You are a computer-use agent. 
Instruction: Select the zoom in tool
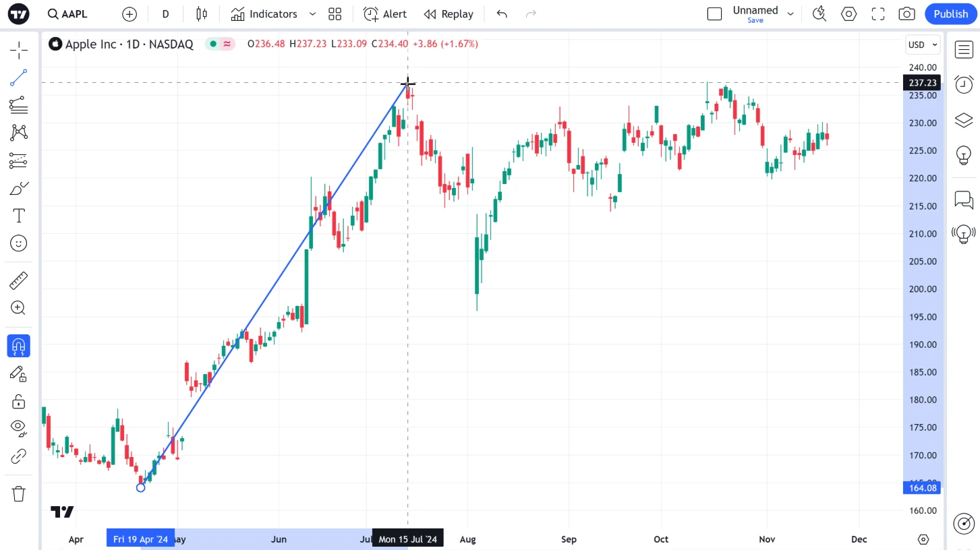pyautogui.click(x=19, y=308)
